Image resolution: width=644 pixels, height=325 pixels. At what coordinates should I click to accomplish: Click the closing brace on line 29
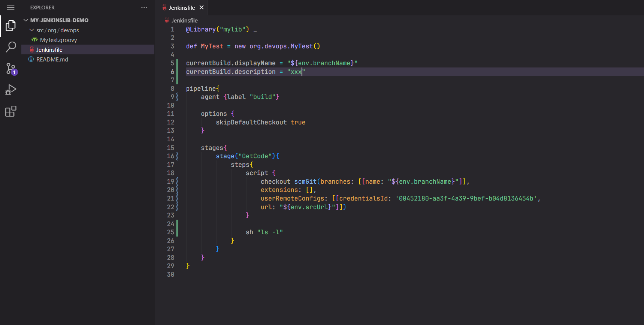click(x=188, y=266)
